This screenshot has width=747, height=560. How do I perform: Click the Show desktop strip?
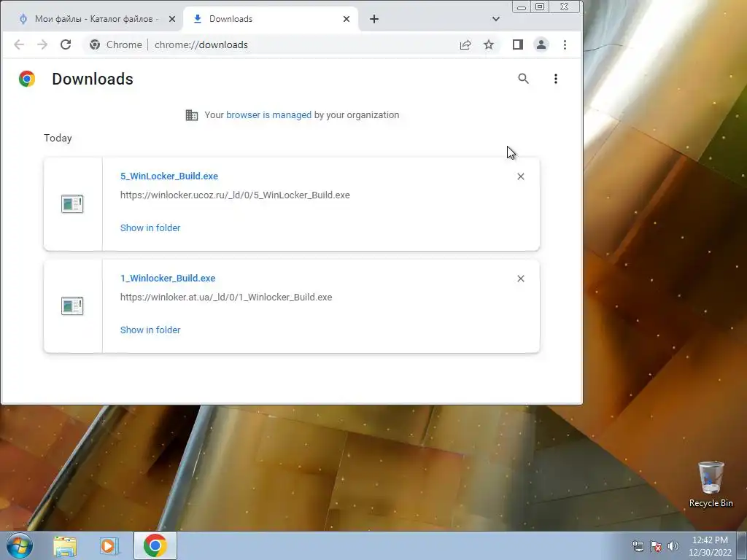(742, 545)
